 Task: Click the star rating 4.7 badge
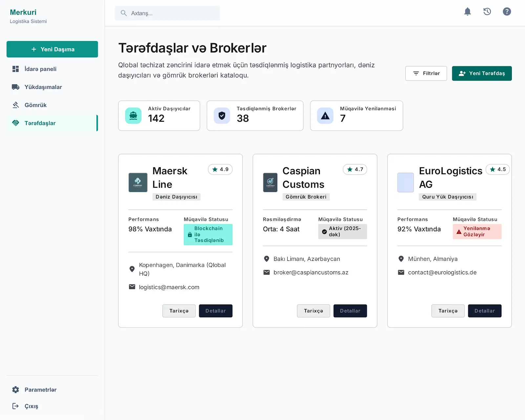pos(355,169)
